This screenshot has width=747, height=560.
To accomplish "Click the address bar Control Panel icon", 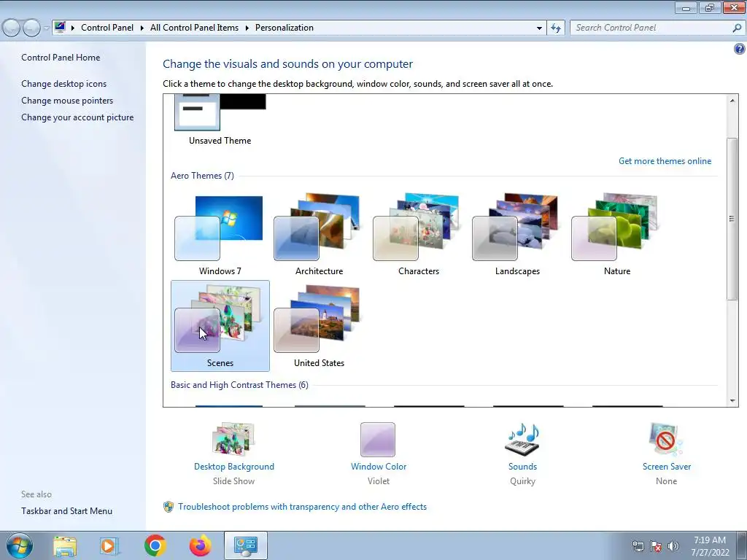I will point(60,27).
